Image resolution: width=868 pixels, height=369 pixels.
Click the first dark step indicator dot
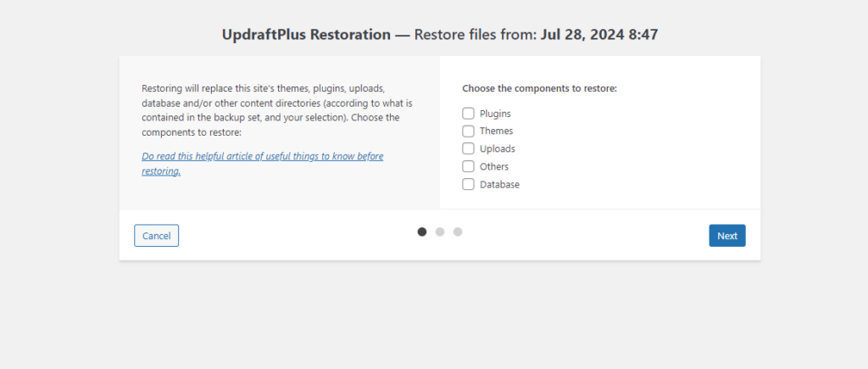tap(422, 232)
